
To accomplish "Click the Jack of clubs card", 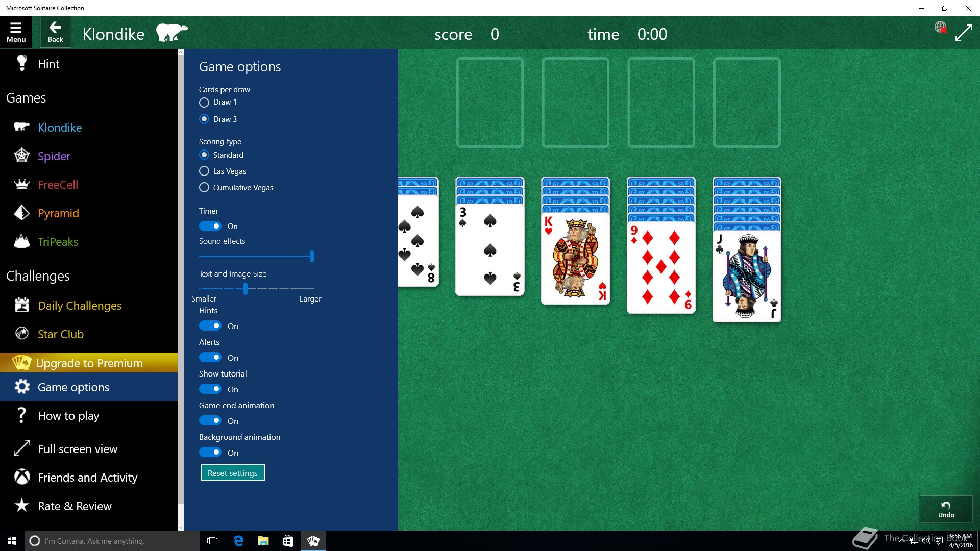I will tap(747, 277).
